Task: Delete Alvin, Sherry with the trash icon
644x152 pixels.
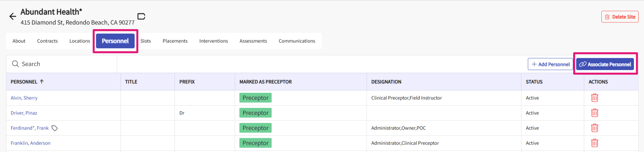Action: click(594, 98)
